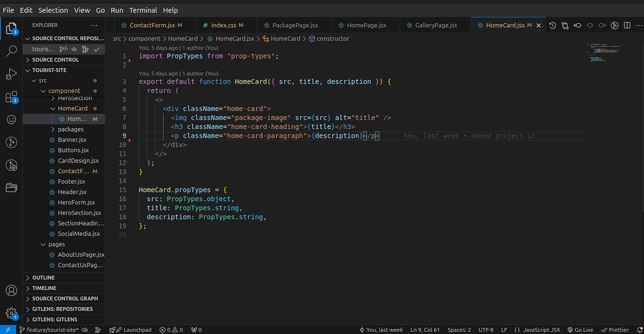Image resolution: width=644 pixels, height=334 pixels.
Task: Collapse the pages folder
Action: click(x=56, y=244)
